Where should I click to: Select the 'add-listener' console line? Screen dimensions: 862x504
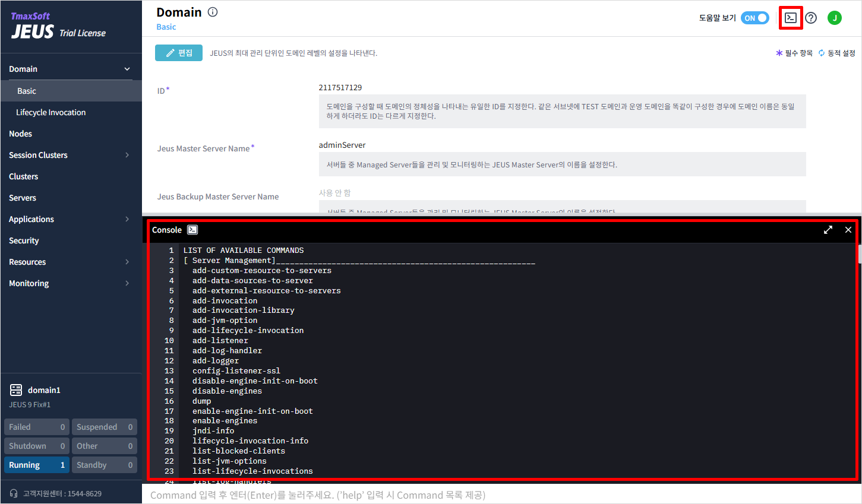(220, 341)
